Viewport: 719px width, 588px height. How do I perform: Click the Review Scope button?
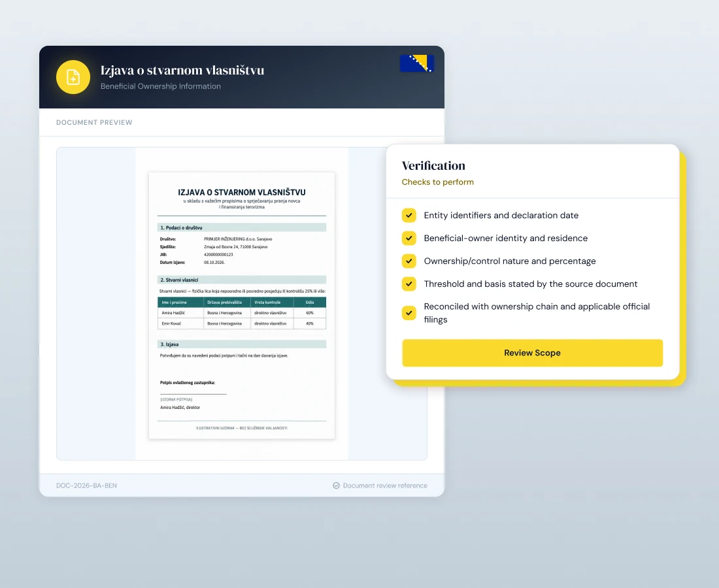(x=532, y=353)
